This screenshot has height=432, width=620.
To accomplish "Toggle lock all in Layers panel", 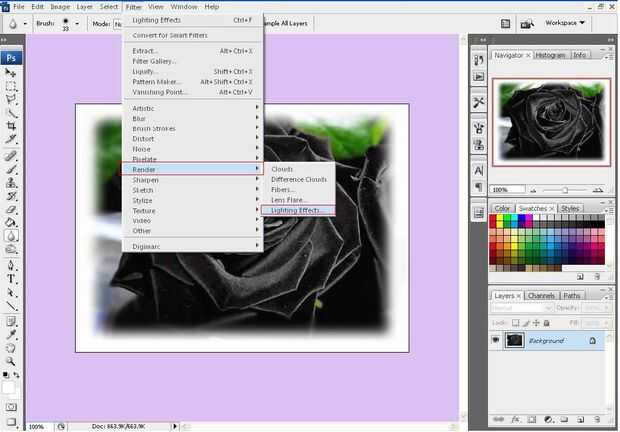I will (x=546, y=323).
